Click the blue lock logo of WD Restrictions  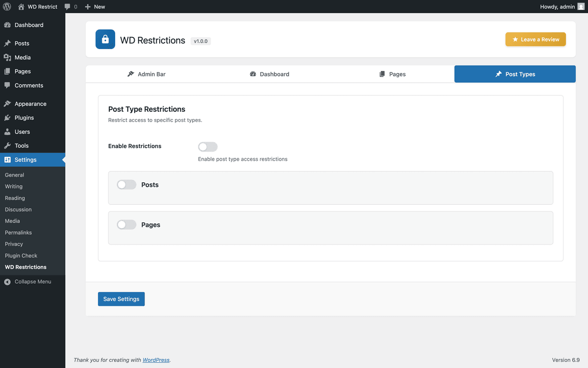click(105, 40)
